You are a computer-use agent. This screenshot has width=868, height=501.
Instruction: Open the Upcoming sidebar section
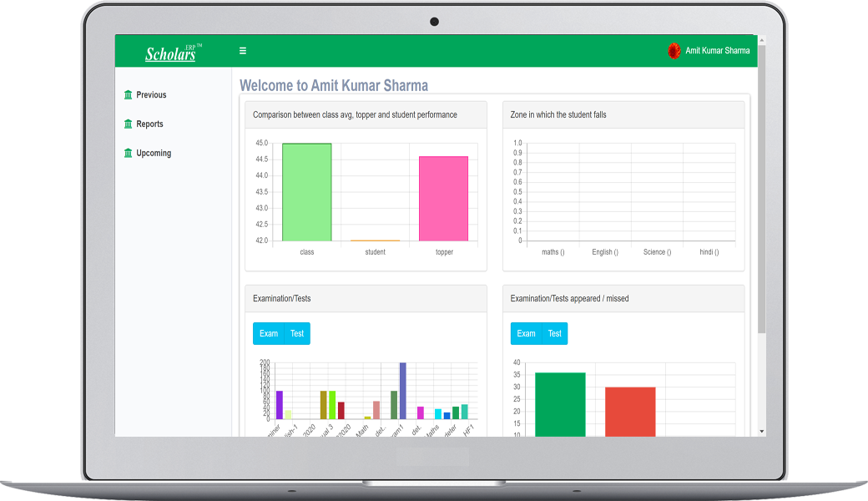click(x=153, y=154)
